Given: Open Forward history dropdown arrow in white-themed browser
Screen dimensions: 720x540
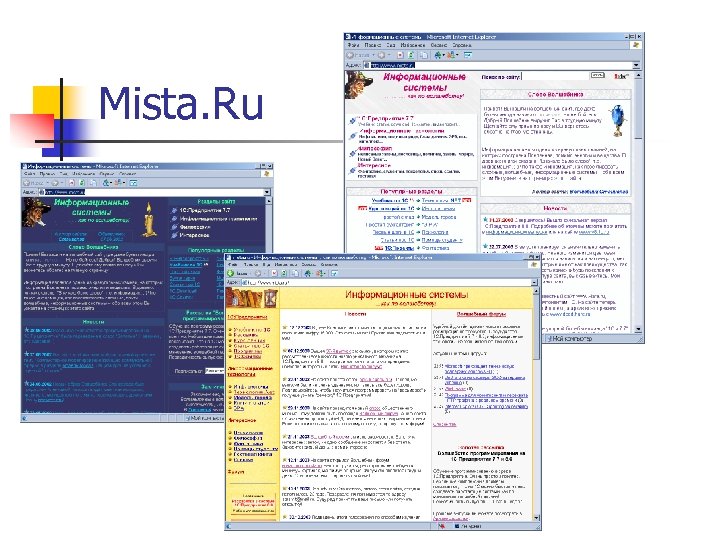Looking at the screenshot, I should point(389,55).
